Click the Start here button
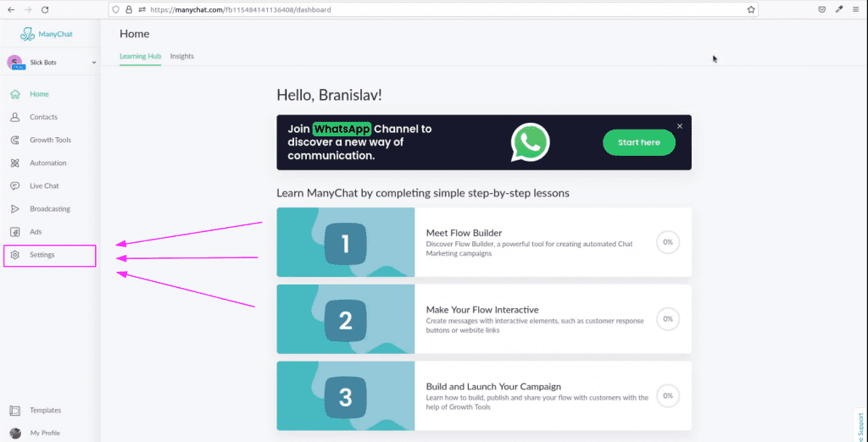The image size is (868, 442). pos(639,143)
